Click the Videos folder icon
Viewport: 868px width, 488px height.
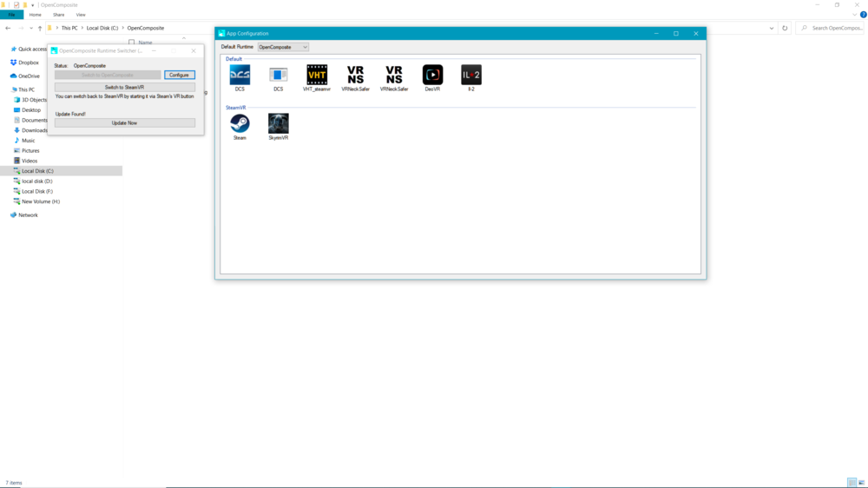tap(16, 161)
